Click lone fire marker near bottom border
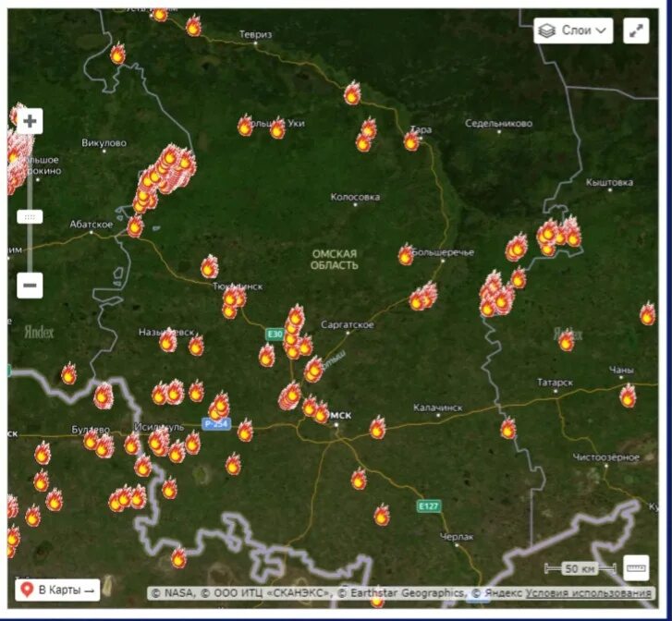Image resolution: width=672 pixels, height=621 pixels. point(178,557)
